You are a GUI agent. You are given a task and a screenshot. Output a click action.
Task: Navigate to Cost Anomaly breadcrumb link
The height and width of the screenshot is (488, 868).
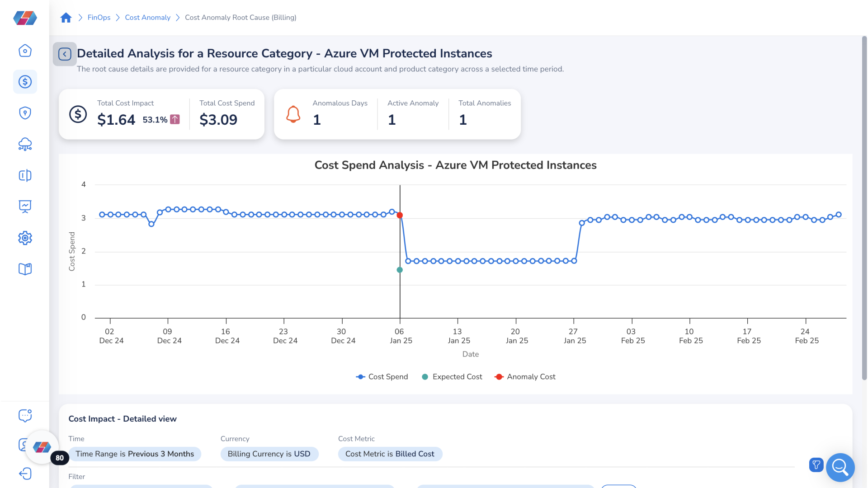pyautogui.click(x=147, y=17)
